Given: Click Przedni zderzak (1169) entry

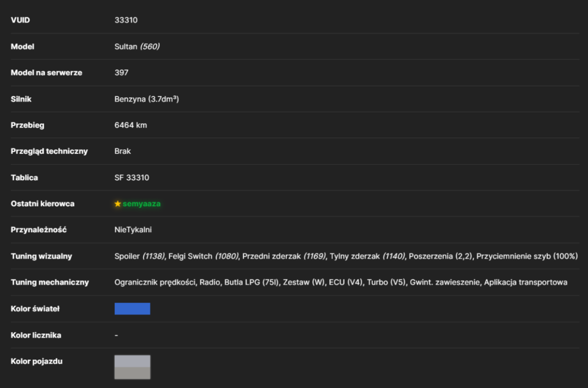Looking at the screenshot, I should [x=284, y=256].
